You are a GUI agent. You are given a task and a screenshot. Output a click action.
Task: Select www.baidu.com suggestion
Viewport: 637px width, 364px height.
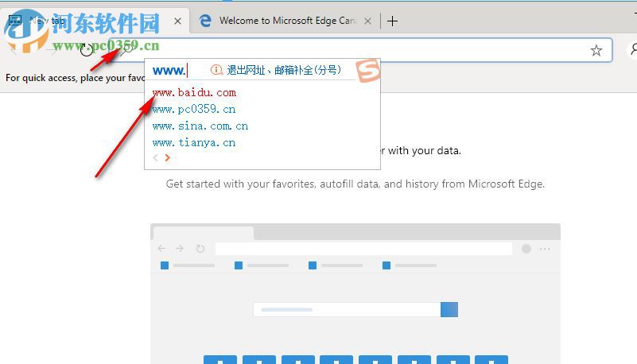click(194, 93)
